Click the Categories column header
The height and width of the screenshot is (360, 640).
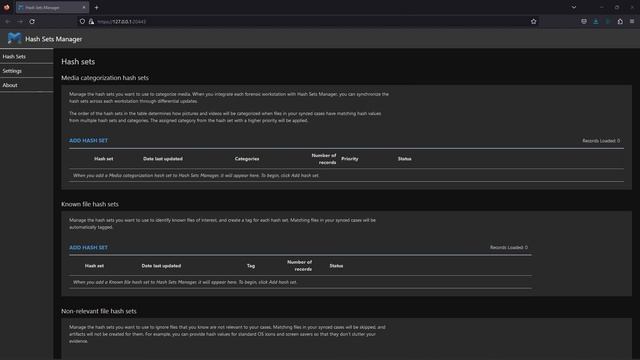[x=247, y=159]
